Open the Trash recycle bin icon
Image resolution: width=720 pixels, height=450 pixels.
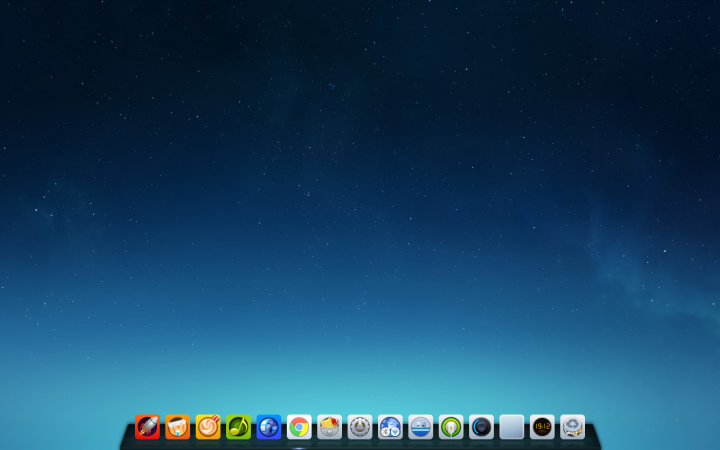point(572,427)
